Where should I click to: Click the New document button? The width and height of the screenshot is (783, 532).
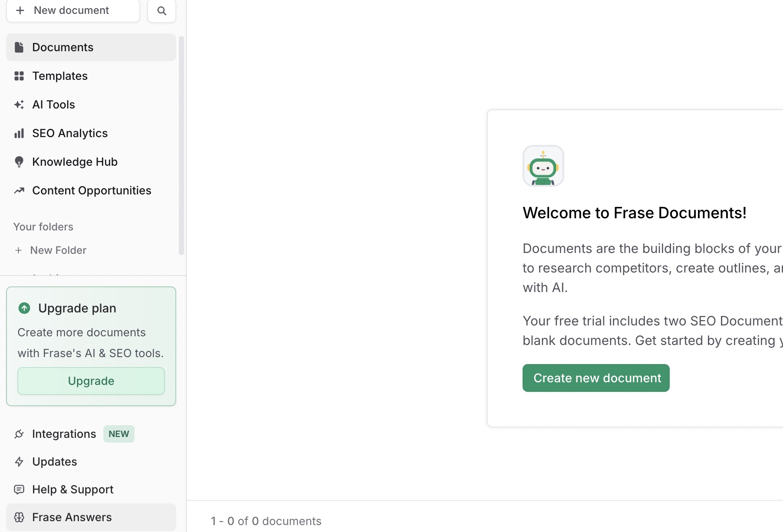[x=73, y=11]
